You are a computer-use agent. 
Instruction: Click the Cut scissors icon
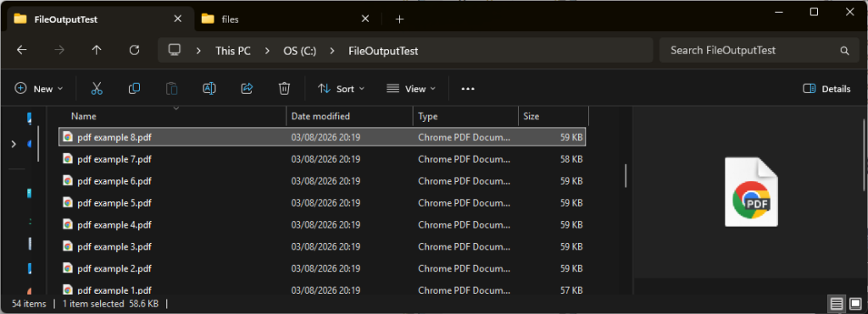tap(97, 89)
